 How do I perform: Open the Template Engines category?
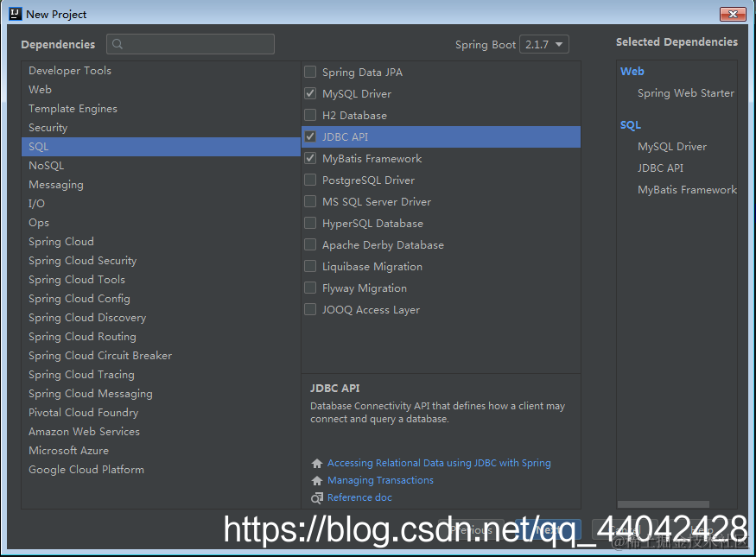[161, 109]
